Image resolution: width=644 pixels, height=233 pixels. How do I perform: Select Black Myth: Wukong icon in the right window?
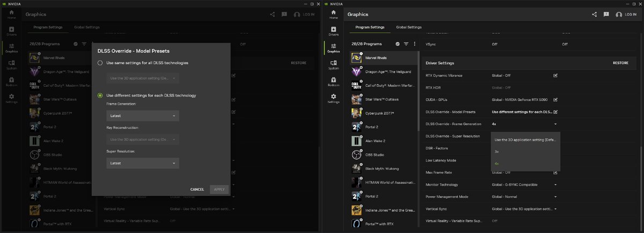click(x=356, y=169)
